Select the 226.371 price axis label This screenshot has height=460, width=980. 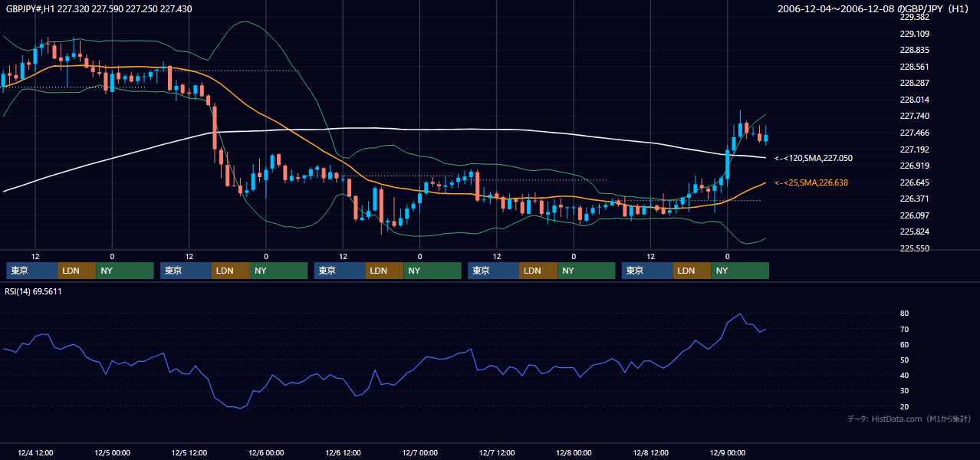[x=915, y=199]
